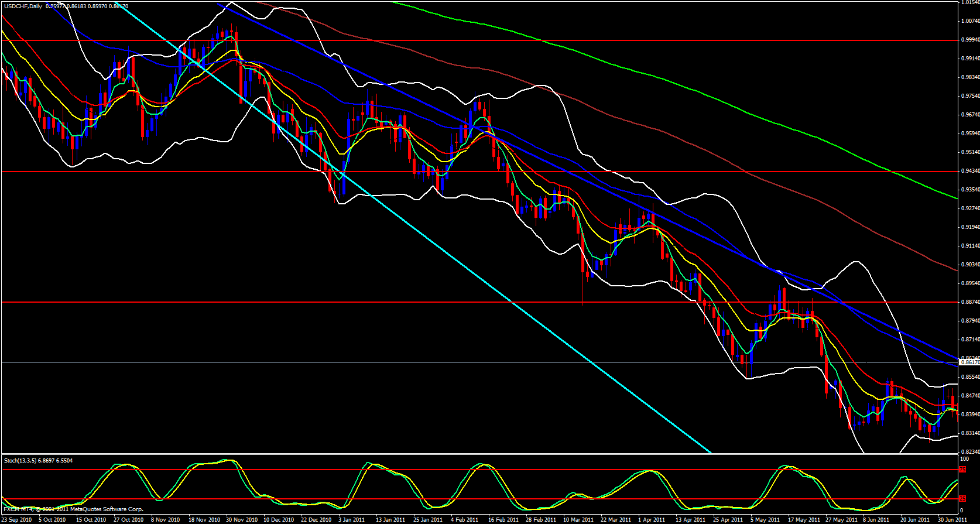Click the 0.99940 price on the axis
980x524 pixels.
(x=970, y=40)
